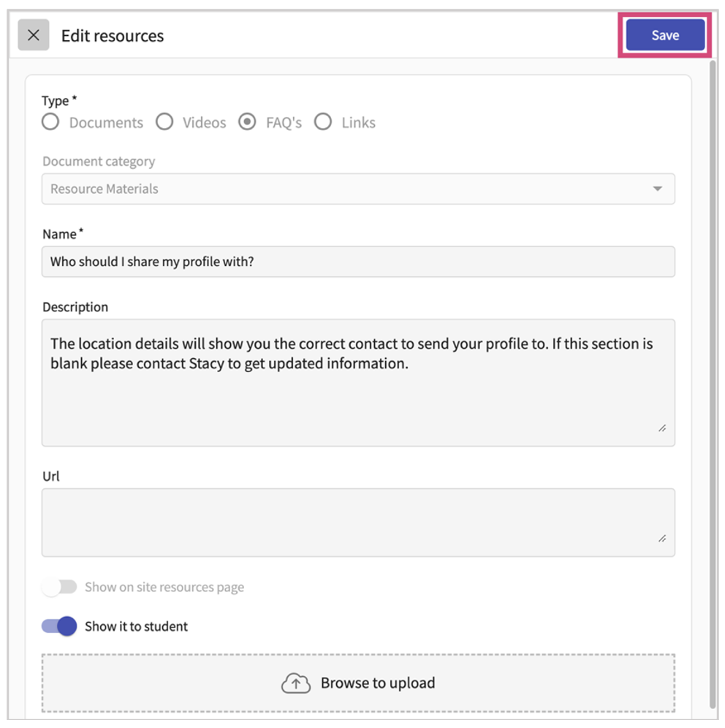Select the Documents radio button
The image size is (725, 728).
pyautogui.click(x=50, y=122)
